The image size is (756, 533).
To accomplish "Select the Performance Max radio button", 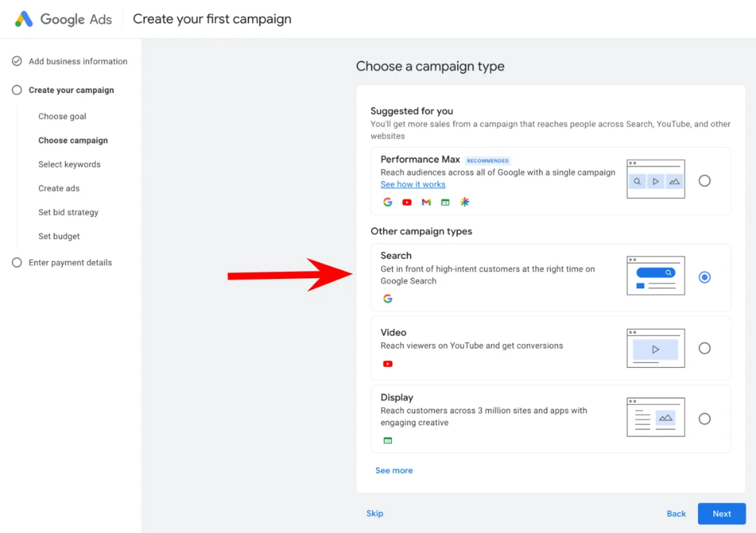I will pyautogui.click(x=704, y=180).
